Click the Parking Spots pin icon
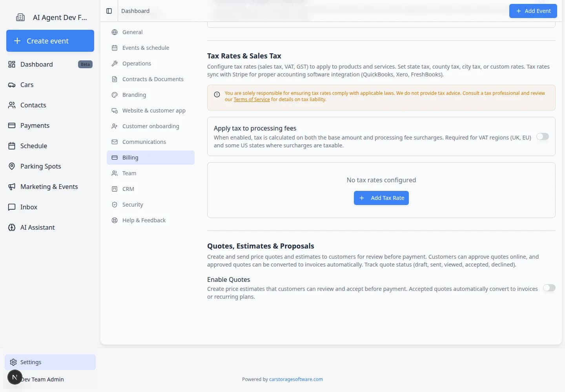This screenshot has height=392, width=565. [x=12, y=166]
